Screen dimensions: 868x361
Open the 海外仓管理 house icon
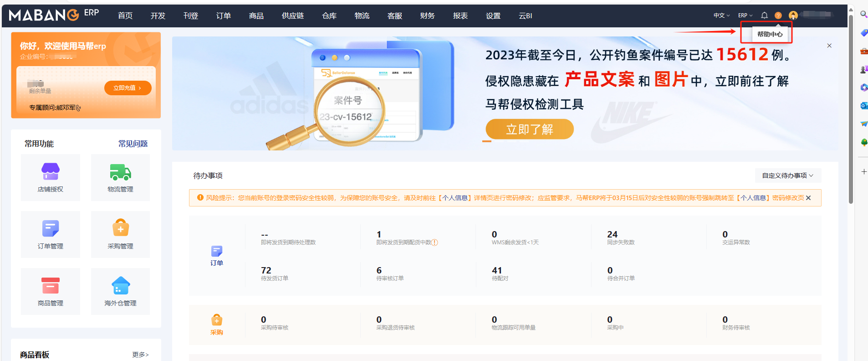coord(121,285)
